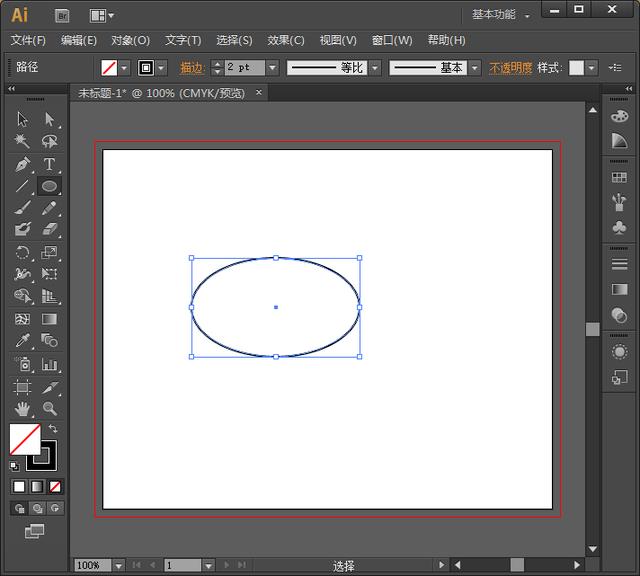Image resolution: width=640 pixels, height=576 pixels.
Task: Select the Selection tool (black arrow)
Action: coord(22,119)
